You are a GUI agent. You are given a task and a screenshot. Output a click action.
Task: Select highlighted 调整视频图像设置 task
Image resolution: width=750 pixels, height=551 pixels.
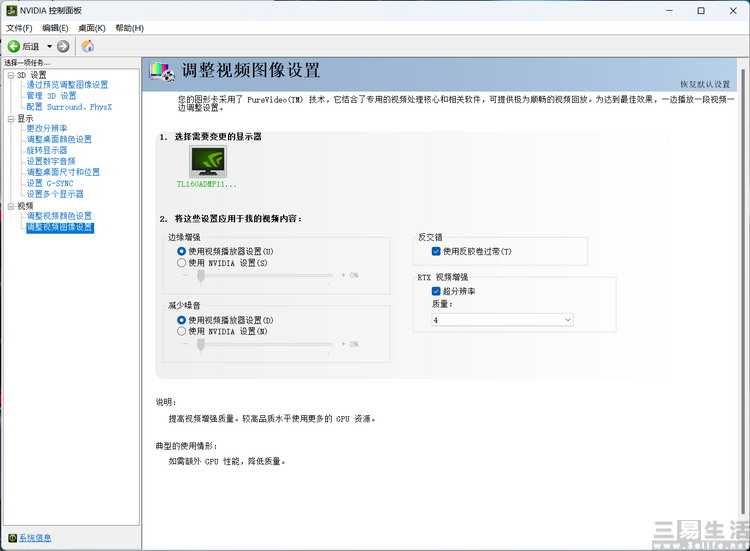[x=60, y=228]
